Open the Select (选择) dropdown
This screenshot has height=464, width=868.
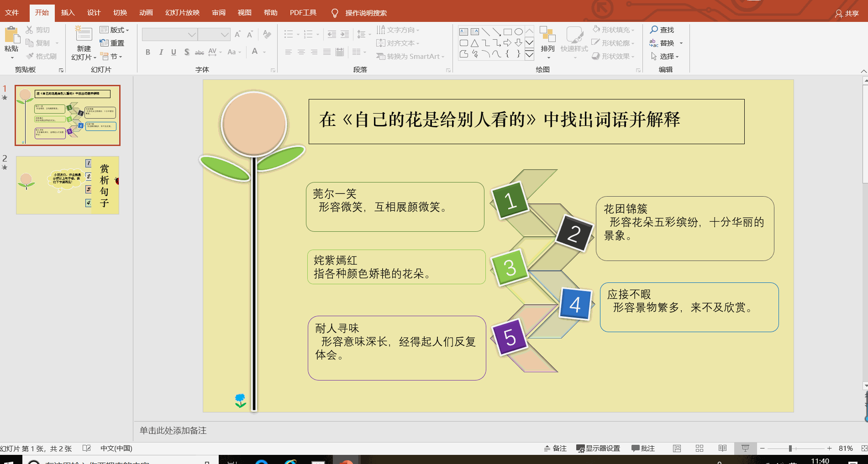tap(665, 56)
